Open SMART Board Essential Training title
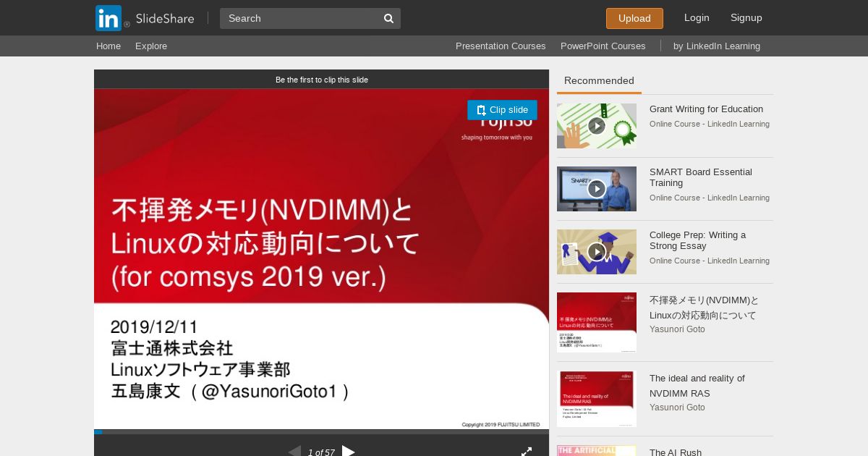Screen dimensions: 868x456 click(x=701, y=177)
